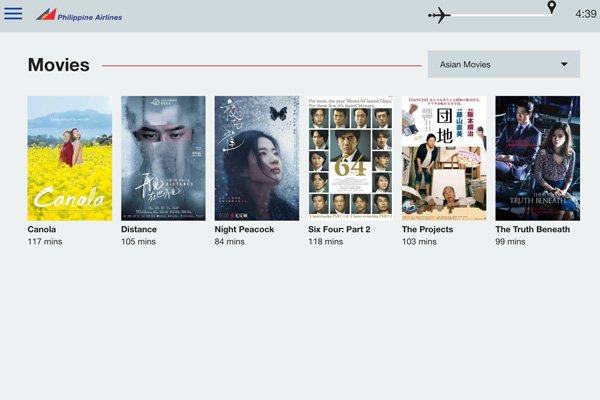Click the 4:39 remaining time
Viewport: 600px width, 400px height.
(586, 14)
